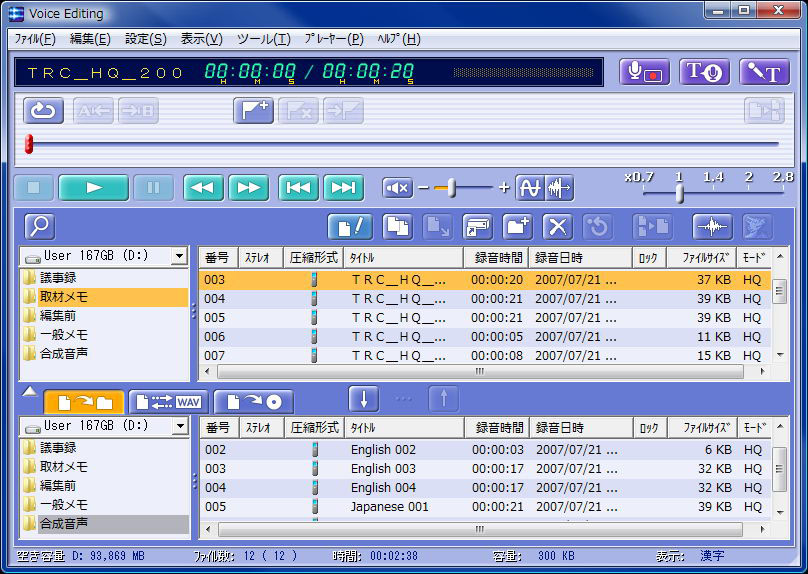Viewport: 808px width, 574px height.
Task: Toggle the repeat playback button
Action: click(43, 111)
